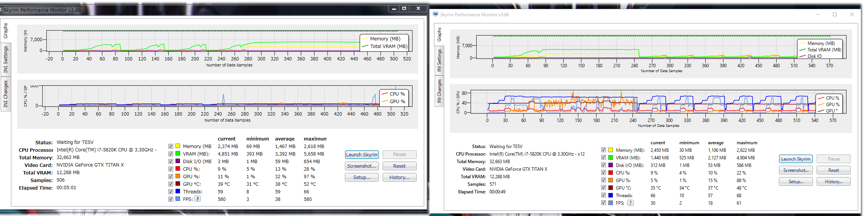Open Setup... in left window

pos(362,177)
